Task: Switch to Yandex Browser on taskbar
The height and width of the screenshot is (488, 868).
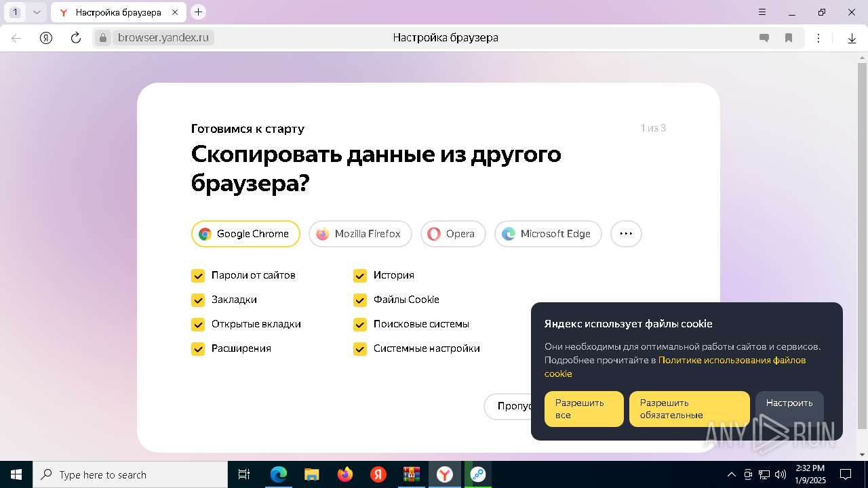Action: [445, 474]
